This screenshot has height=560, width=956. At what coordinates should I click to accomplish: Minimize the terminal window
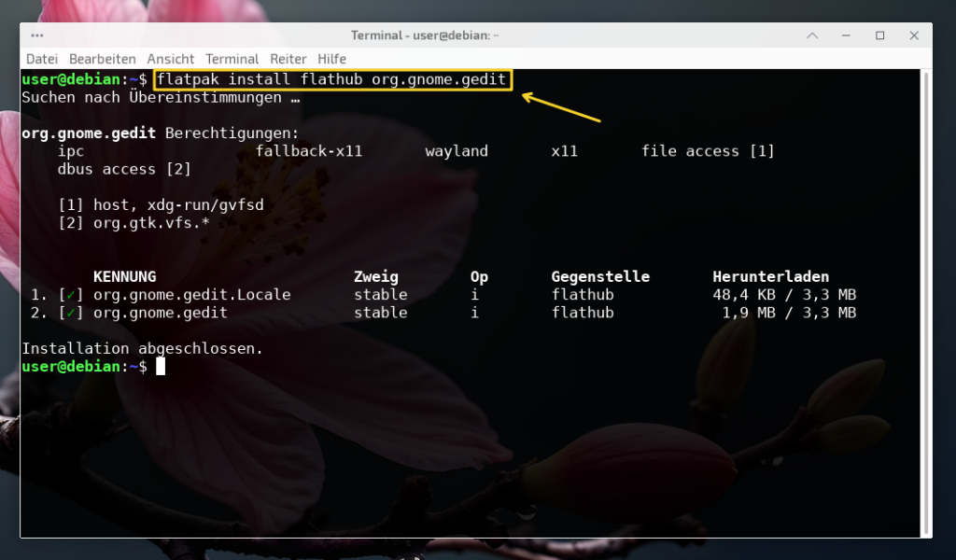tap(846, 35)
